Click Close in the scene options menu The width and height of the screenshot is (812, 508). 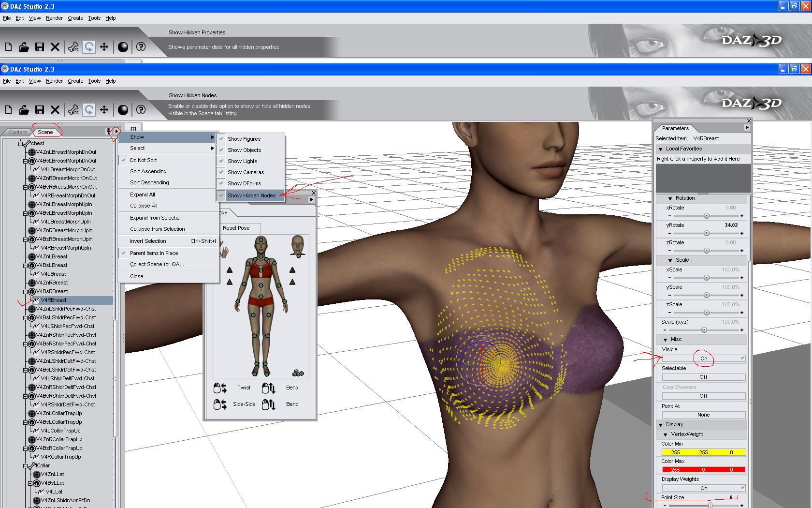(168, 276)
